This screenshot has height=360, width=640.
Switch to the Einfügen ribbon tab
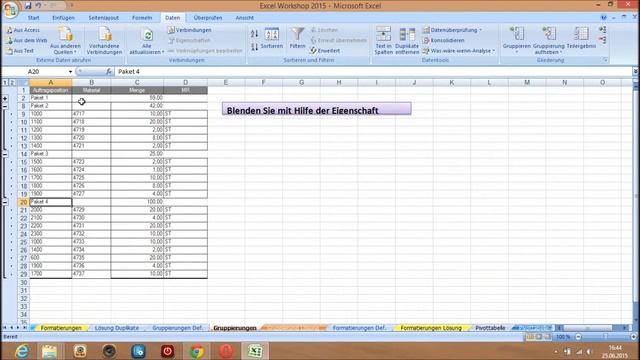point(63,18)
